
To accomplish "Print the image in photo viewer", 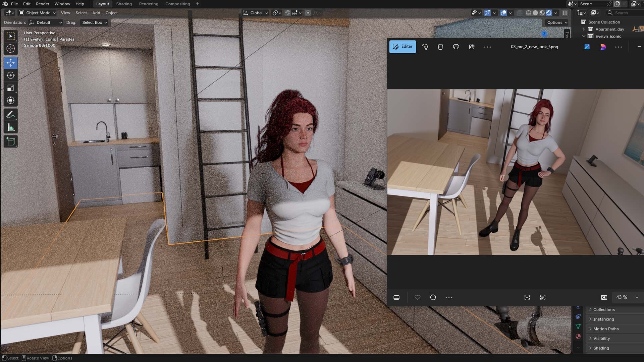I will coord(456,47).
